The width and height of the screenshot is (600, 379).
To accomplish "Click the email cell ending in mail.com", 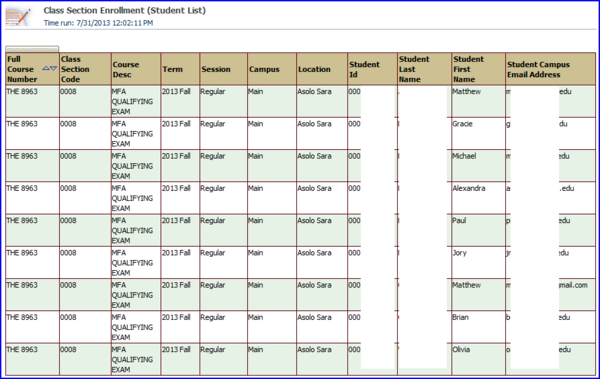I will click(x=550, y=294).
